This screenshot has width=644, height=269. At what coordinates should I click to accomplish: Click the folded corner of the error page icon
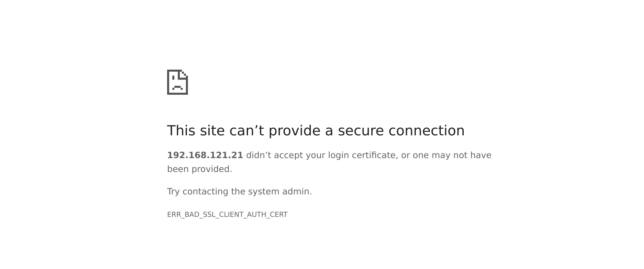[184, 74]
